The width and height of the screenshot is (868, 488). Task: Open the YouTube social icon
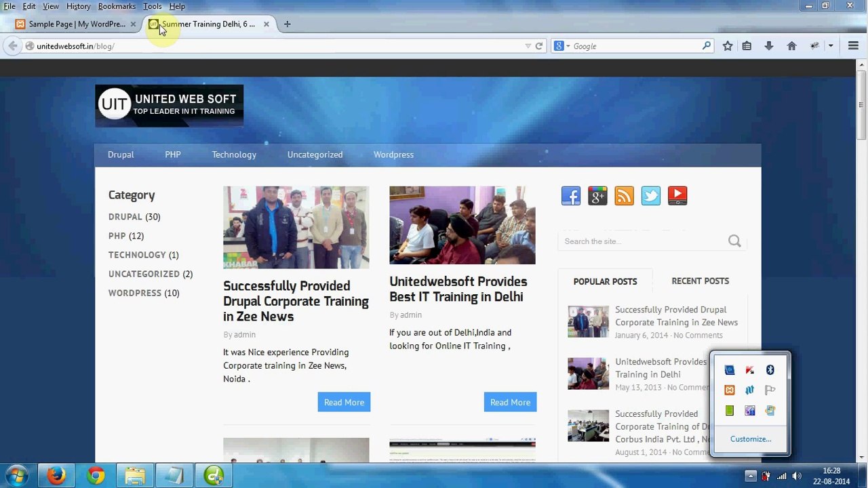click(x=677, y=196)
